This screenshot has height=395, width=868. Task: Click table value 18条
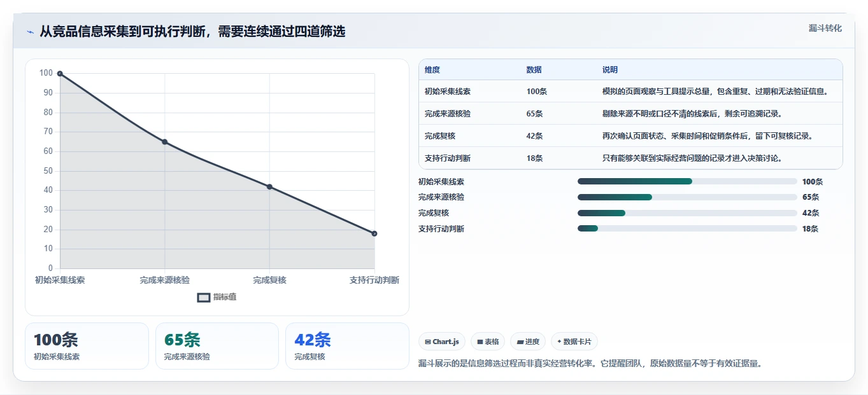(535, 158)
